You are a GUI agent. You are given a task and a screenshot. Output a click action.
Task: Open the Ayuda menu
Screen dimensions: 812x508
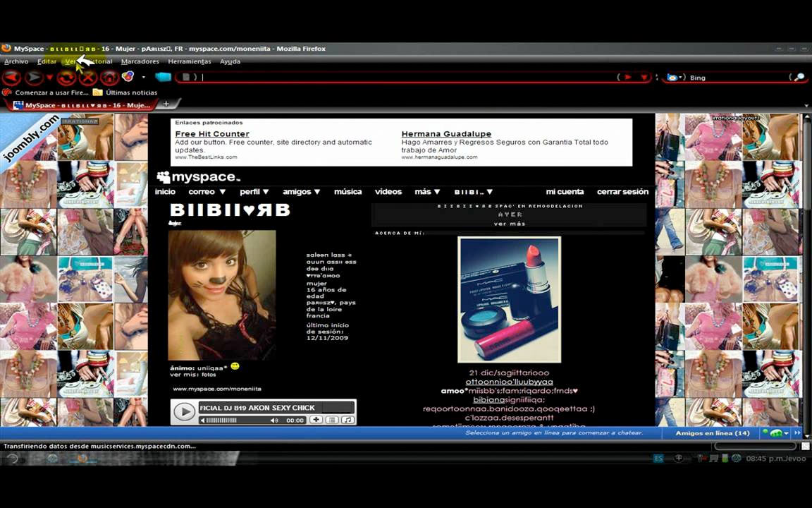coord(230,61)
